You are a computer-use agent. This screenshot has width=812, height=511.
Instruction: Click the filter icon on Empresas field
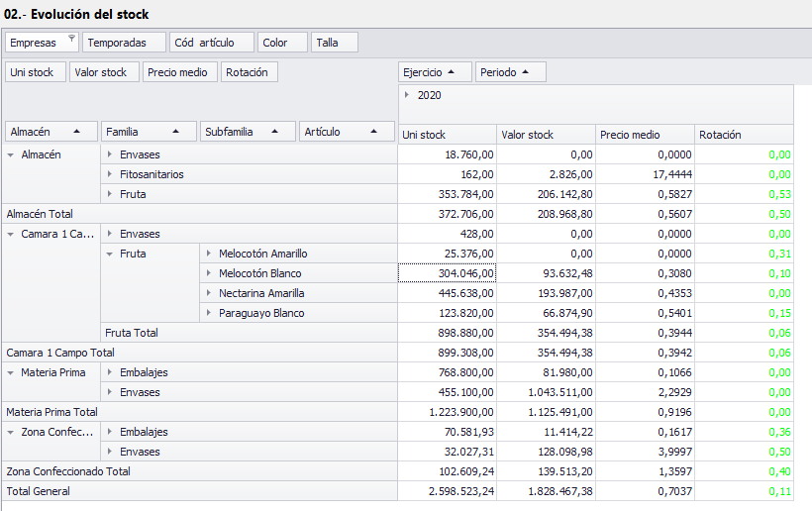(71, 39)
